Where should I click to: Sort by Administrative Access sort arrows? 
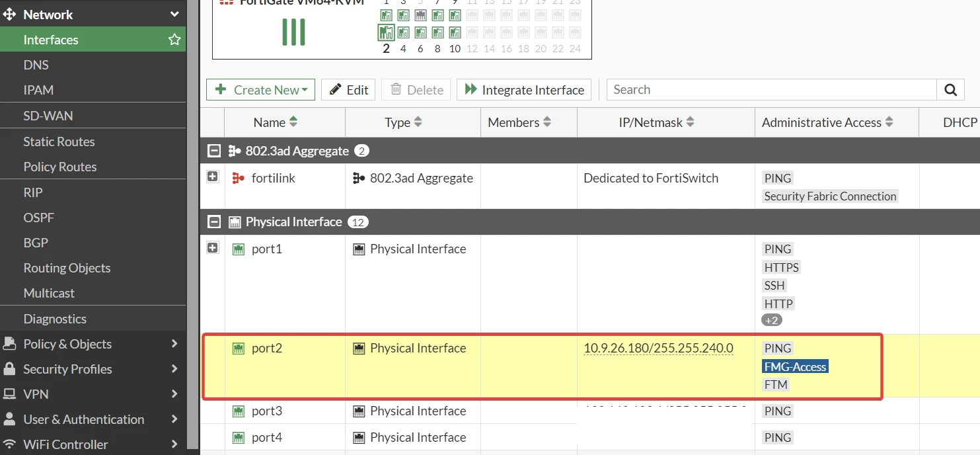coord(889,122)
